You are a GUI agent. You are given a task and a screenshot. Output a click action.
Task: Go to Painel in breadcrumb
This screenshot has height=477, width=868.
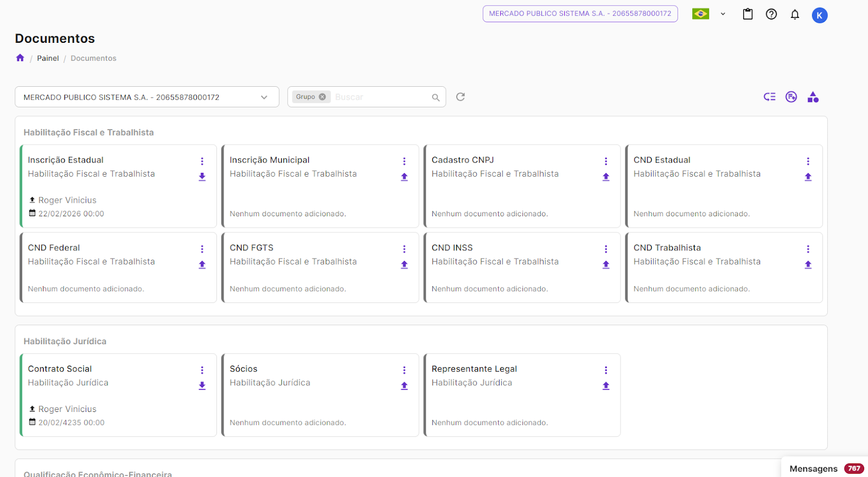[48, 59]
